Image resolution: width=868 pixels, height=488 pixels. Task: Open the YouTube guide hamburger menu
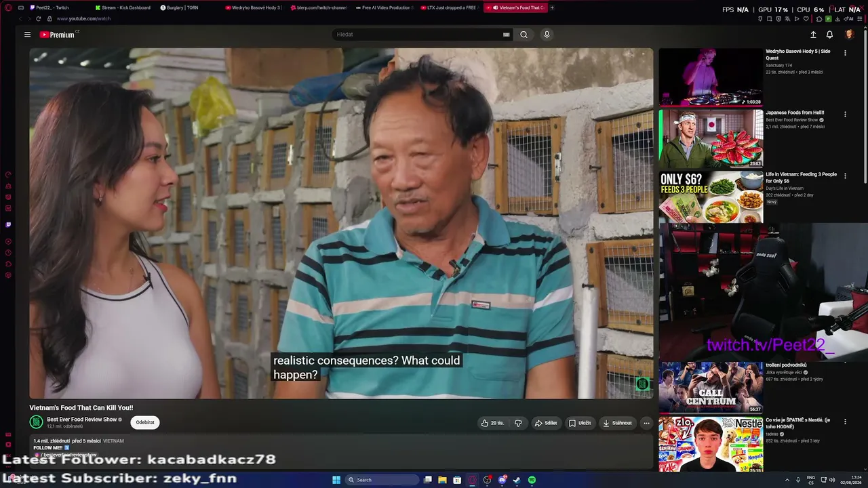point(27,35)
